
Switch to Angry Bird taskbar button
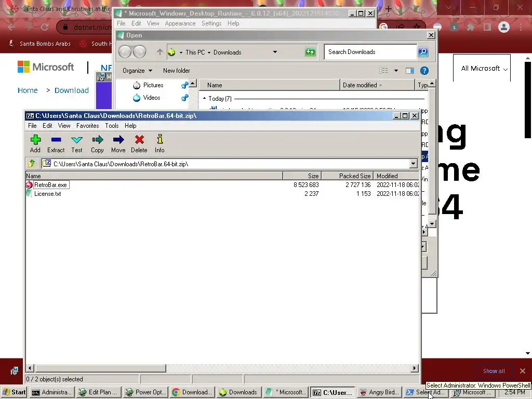(x=379, y=392)
